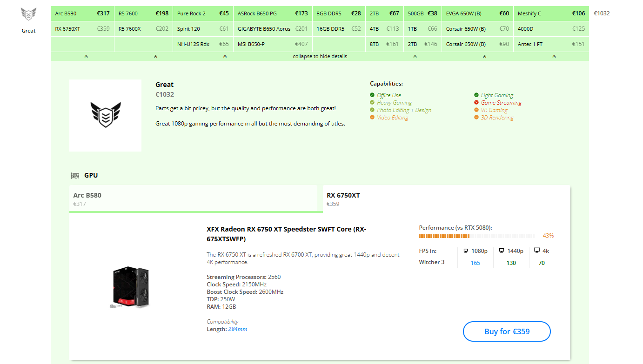Click the monitor icon beside 4k

click(537, 251)
